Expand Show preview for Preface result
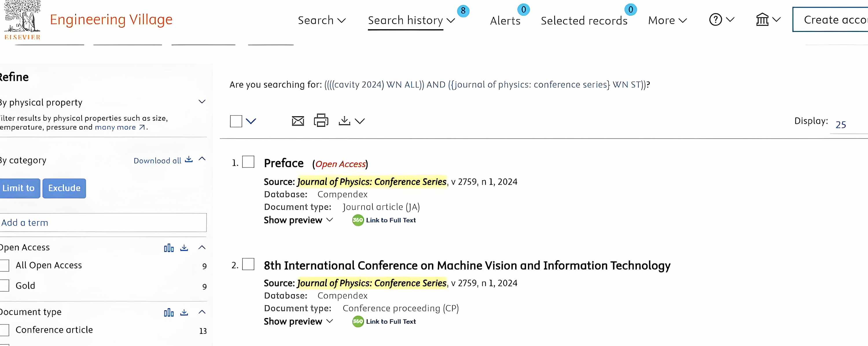868x346 pixels. 298,220
